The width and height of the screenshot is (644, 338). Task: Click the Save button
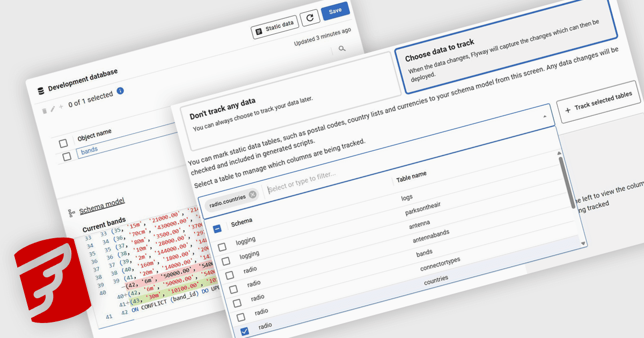point(335,11)
